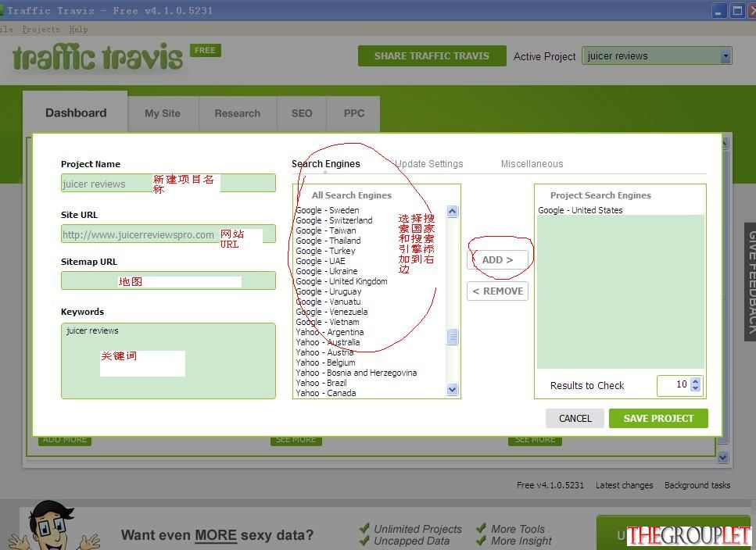The width and height of the screenshot is (756, 550).
Task: Choose Google - United Kingdom engine
Action: pos(342,281)
